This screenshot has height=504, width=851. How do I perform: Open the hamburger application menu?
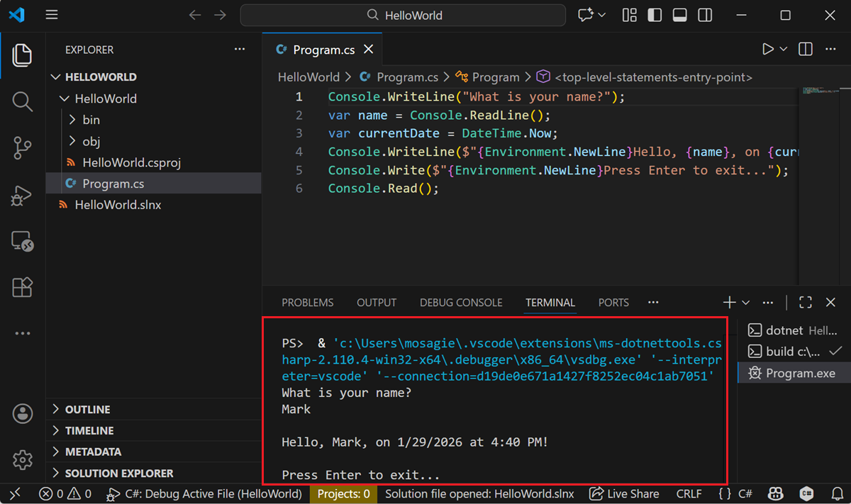[x=51, y=14]
